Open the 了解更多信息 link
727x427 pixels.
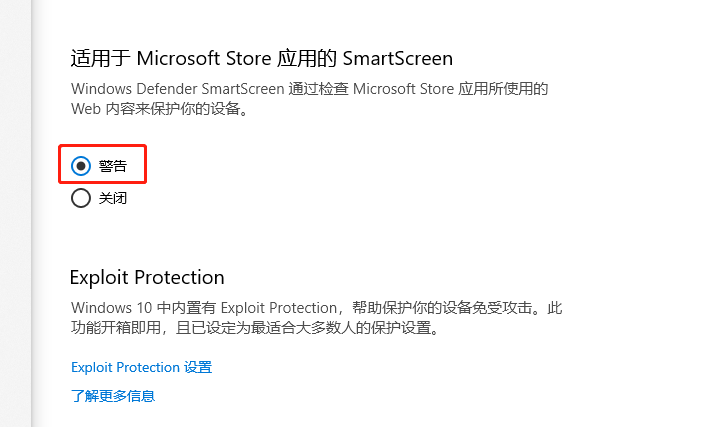pyautogui.click(x=113, y=396)
